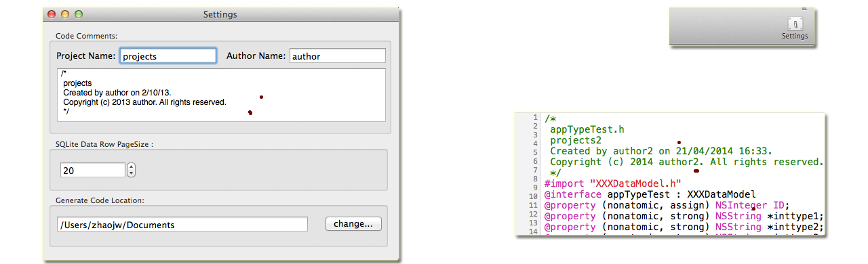Decrement the SQLite page size stepper

pyautogui.click(x=132, y=174)
